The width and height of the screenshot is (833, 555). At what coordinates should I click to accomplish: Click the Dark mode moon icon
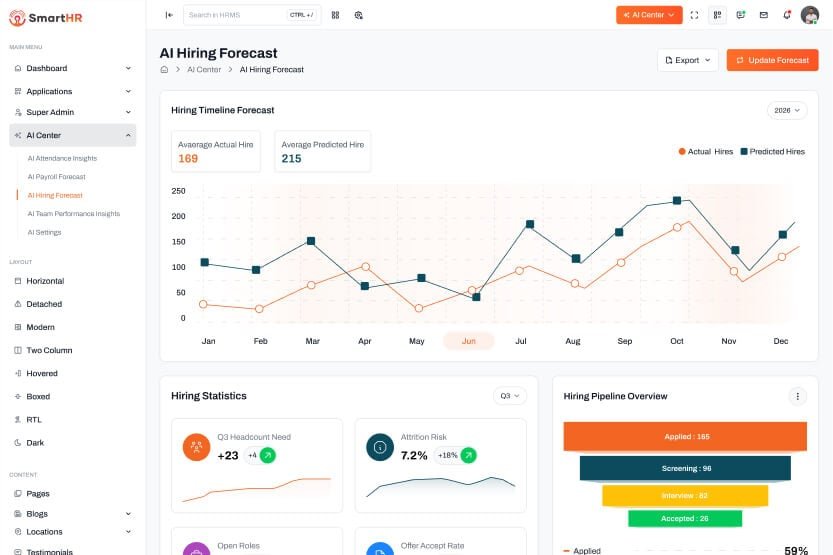18,442
